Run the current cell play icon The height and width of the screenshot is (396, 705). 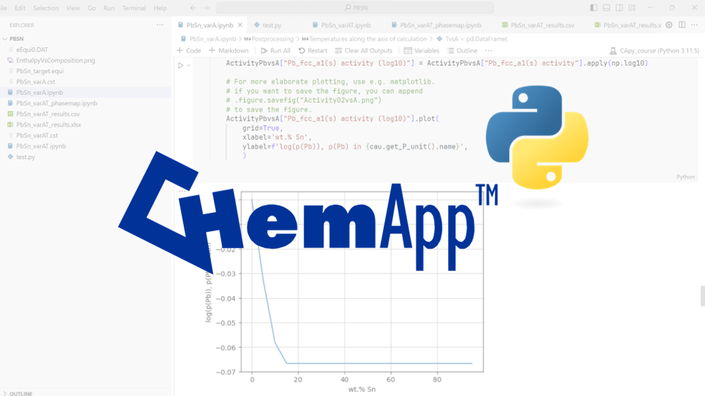[x=180, y=66]
